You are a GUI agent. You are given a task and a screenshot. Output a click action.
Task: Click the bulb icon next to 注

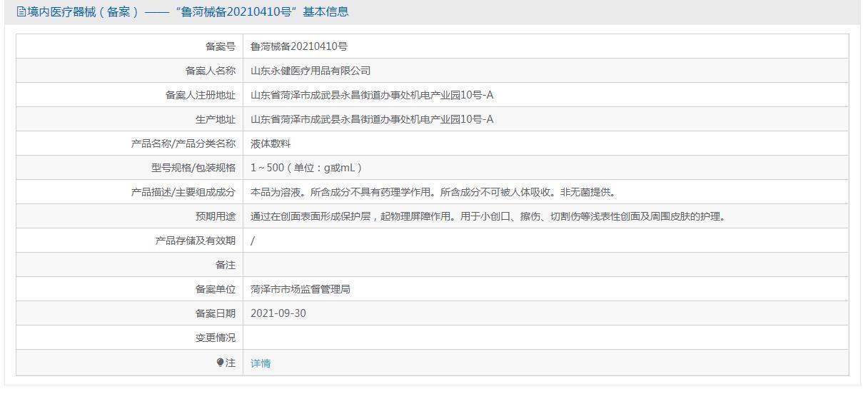click(x=221, y=363)
